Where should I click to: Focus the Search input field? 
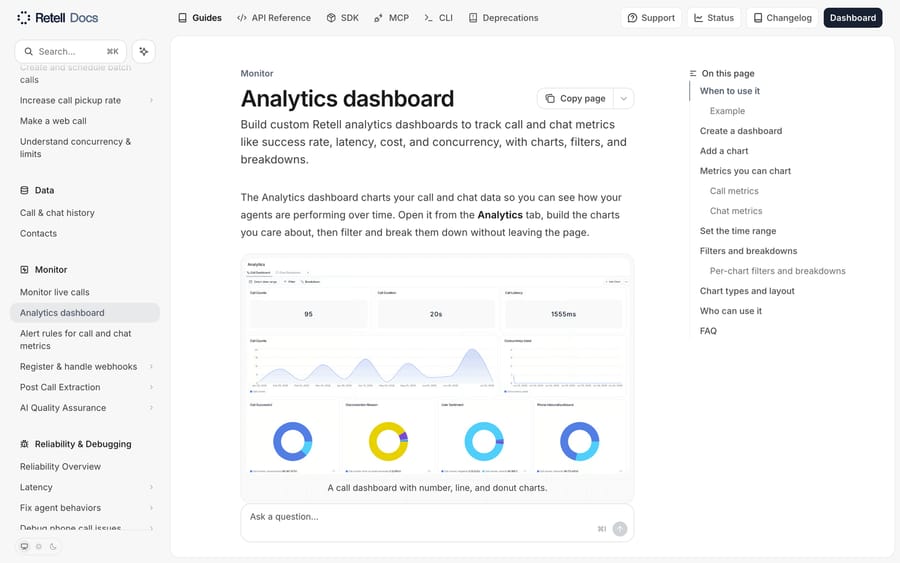71,52
